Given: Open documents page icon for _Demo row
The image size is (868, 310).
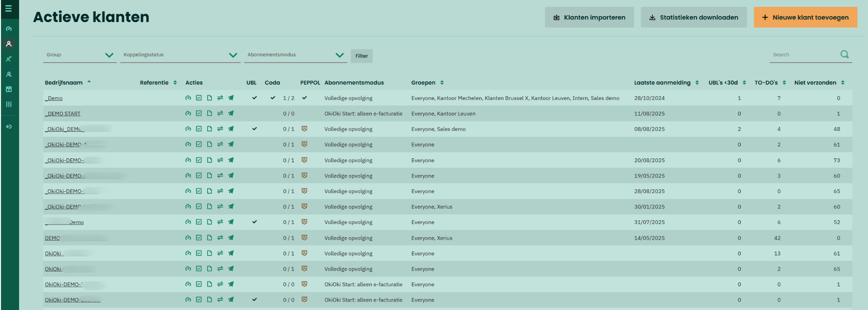Looking at the screenshot, I should 209,98.
